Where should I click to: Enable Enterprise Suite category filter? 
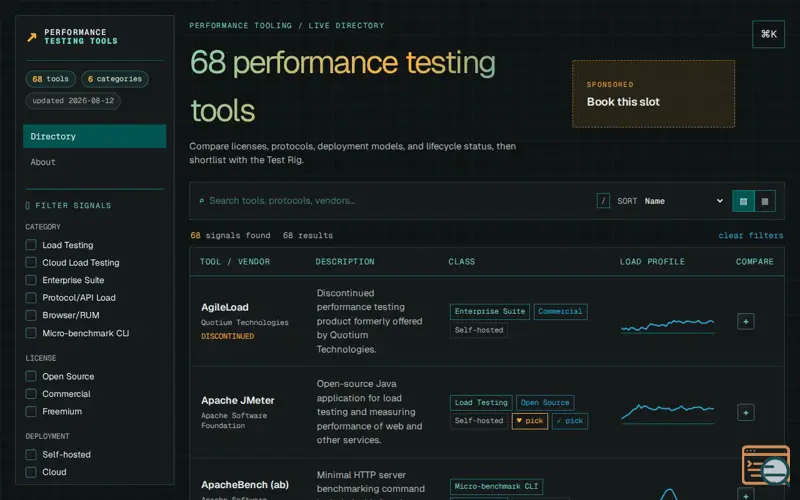31,280
